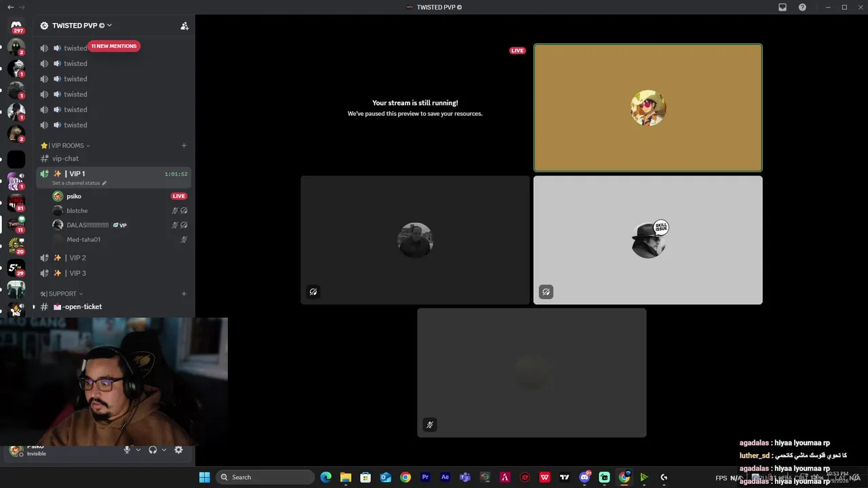Focus the Skill Issue avatar grey tile
868x488 pixels.
(648, 240)
